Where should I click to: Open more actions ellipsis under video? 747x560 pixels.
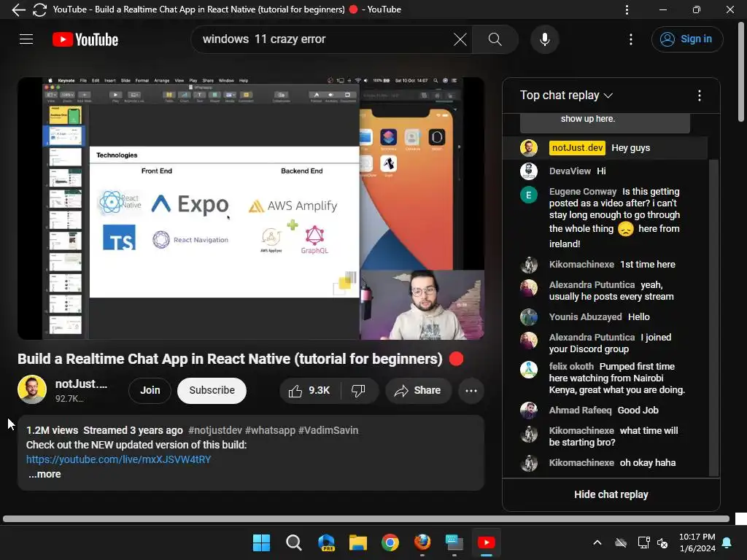click(471, 391)
